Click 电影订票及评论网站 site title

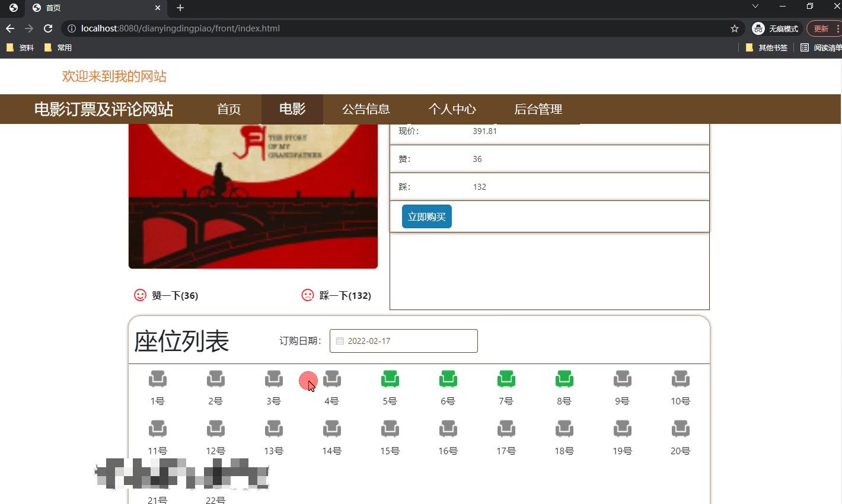[104, 109]
